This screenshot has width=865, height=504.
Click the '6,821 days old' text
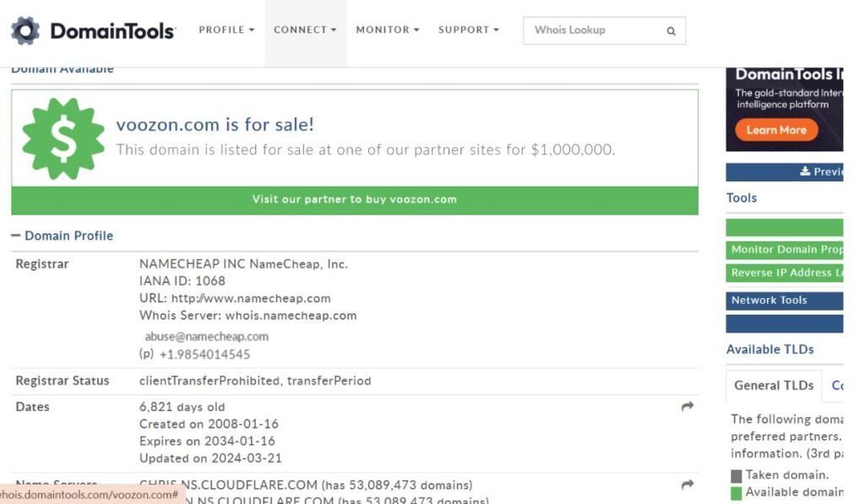click(182, 407)
